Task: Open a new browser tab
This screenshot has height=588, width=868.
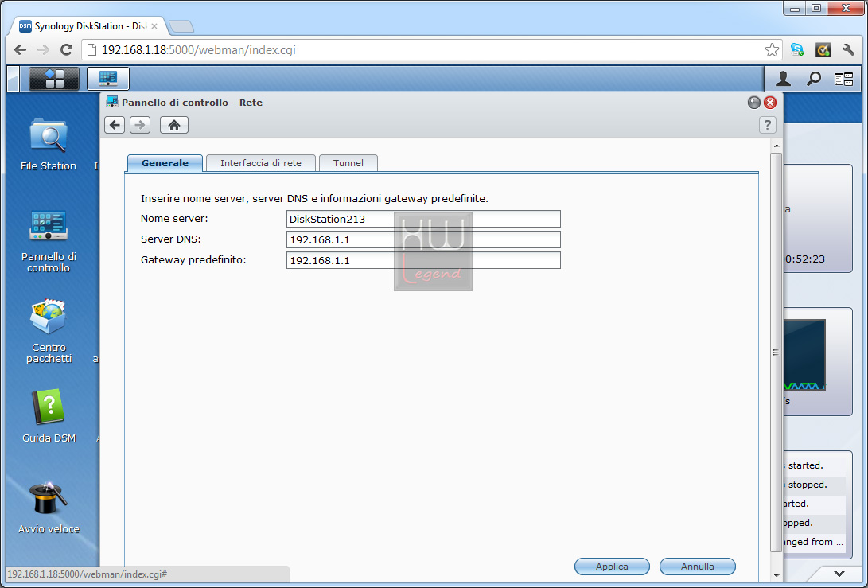Action: [x=181, y=26]
